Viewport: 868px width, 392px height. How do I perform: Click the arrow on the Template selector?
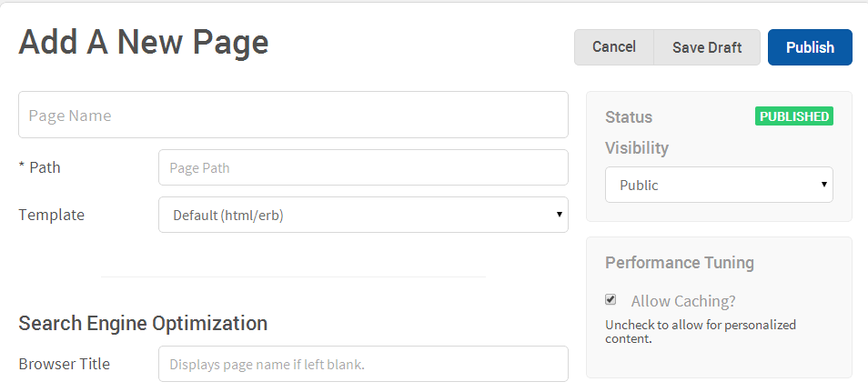560,215
